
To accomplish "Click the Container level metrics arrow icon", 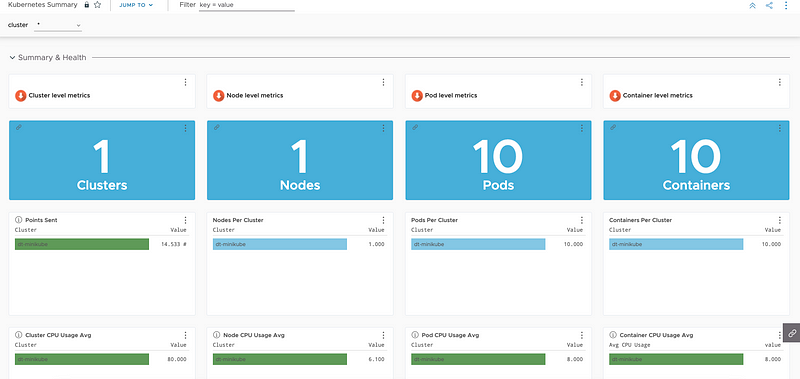I will pos(615,95).
